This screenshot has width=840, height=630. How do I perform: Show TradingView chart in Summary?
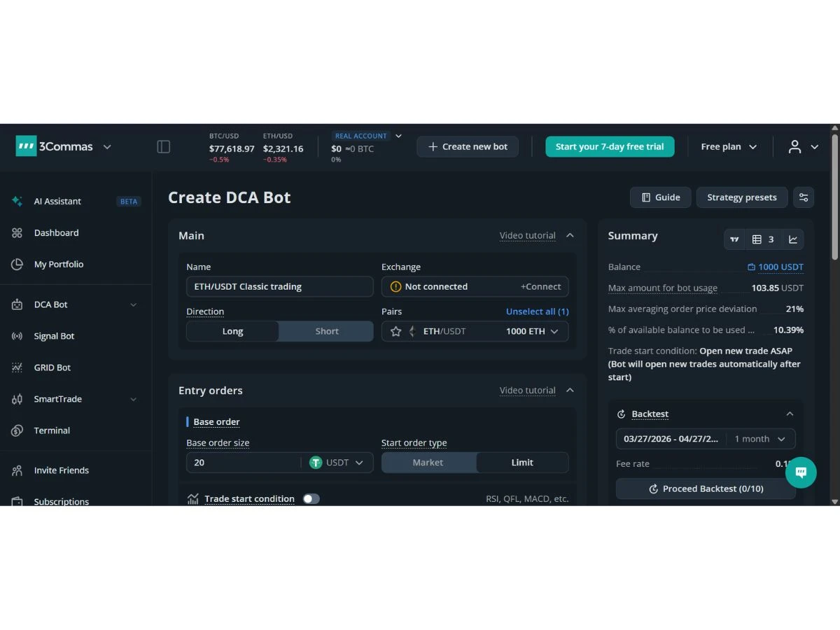click(x=734, y=239)
